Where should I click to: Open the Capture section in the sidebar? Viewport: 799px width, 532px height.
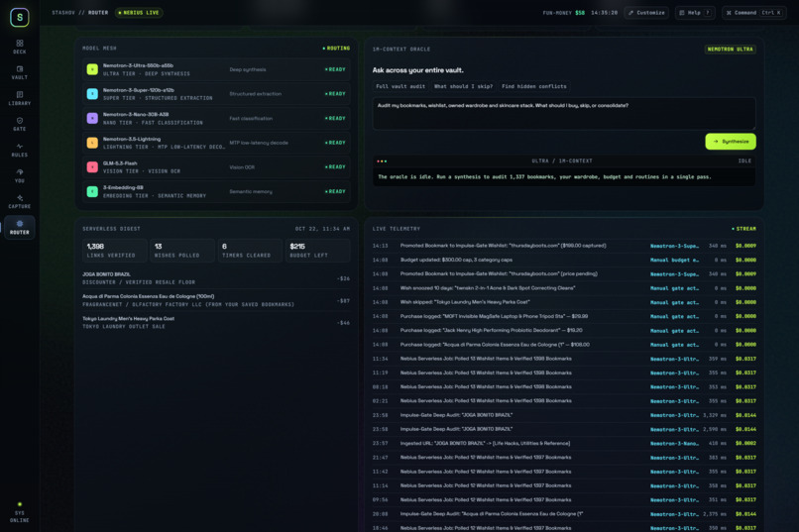(x=20, y=201)
